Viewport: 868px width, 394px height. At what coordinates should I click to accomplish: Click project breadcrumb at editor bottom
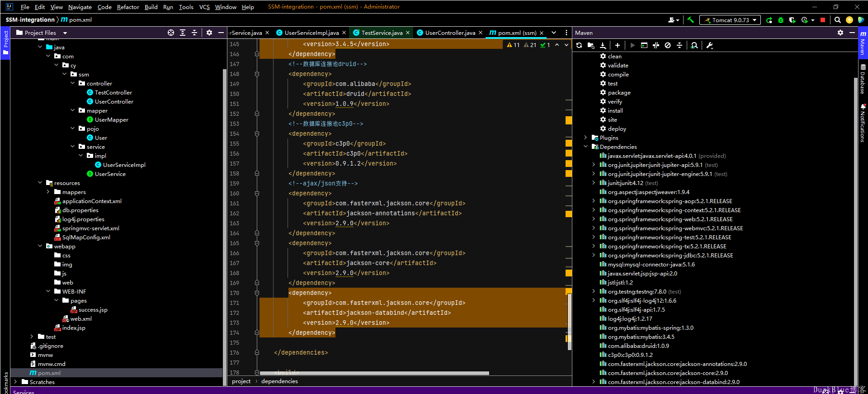click(x=241, y=381)
